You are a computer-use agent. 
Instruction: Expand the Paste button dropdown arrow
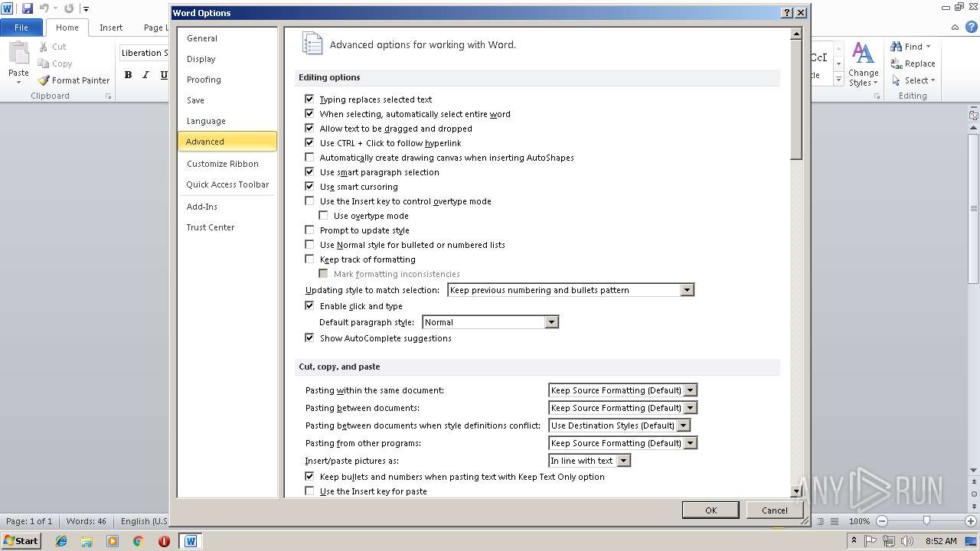pos(18,82)
